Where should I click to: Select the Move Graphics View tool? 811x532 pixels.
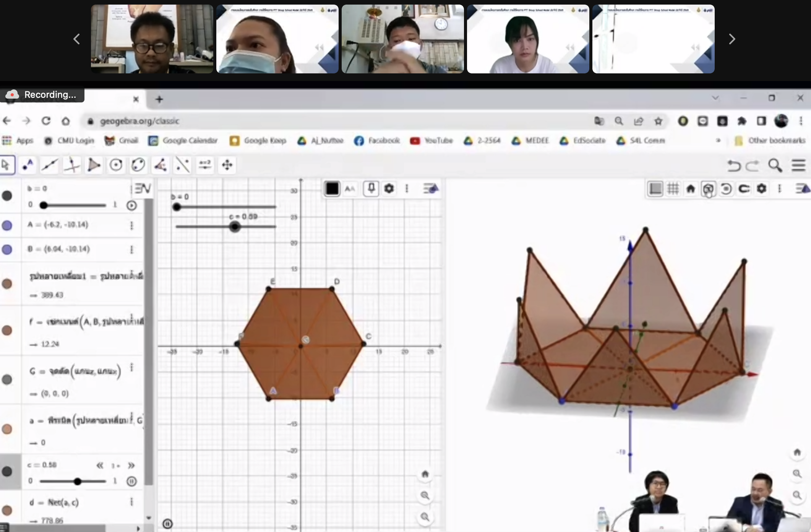pyautogui.click(x=227, y=165)
